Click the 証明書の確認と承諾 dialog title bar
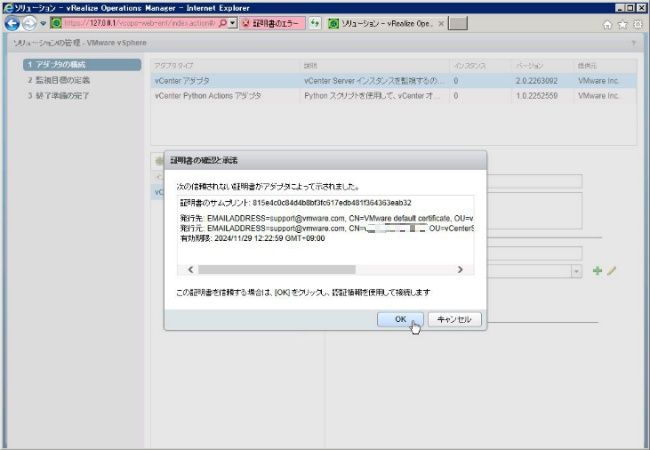650x450 pixels. click(325, 160)
